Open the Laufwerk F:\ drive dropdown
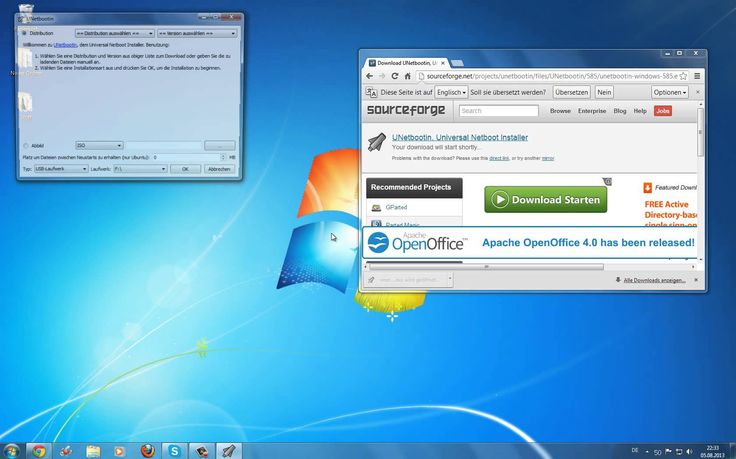 140,168
